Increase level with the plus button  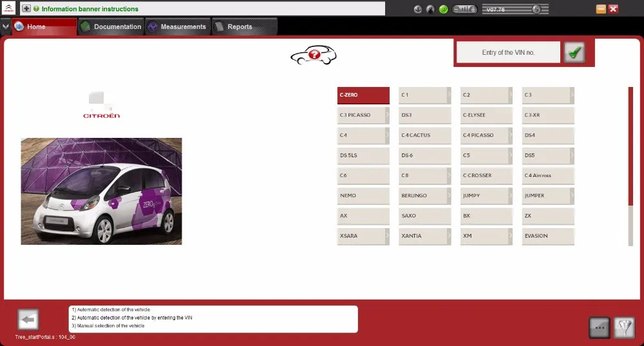473,9
